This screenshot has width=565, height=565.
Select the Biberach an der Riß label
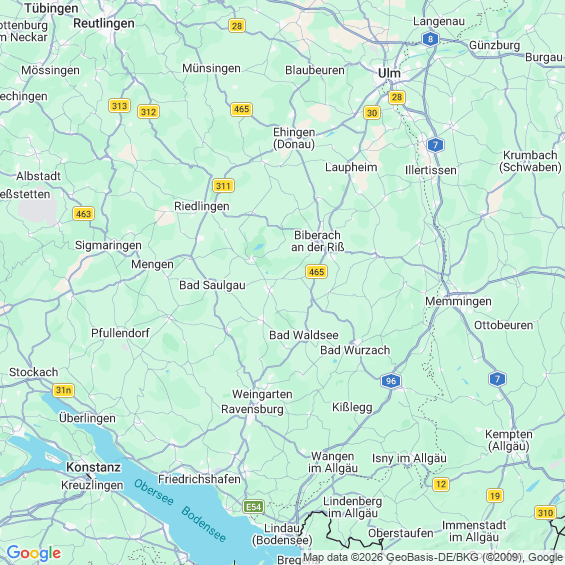pyautogui.click(x=317, y=241)
